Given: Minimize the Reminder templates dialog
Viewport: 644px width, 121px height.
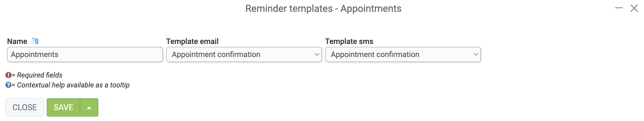Looking at the screenshot, I should 619,8.
